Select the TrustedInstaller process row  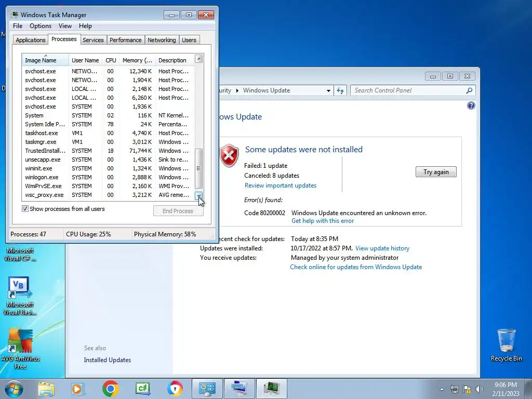click(x=108, y=151)
